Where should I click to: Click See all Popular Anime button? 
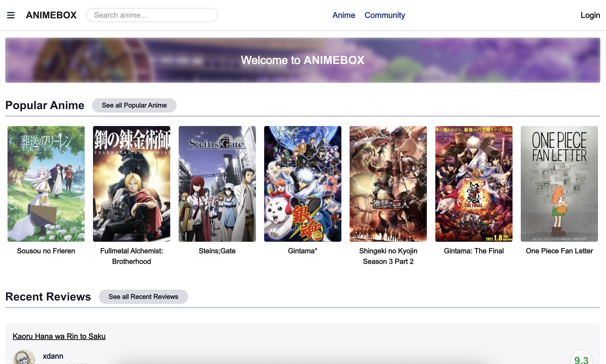(x=134, y=105)
